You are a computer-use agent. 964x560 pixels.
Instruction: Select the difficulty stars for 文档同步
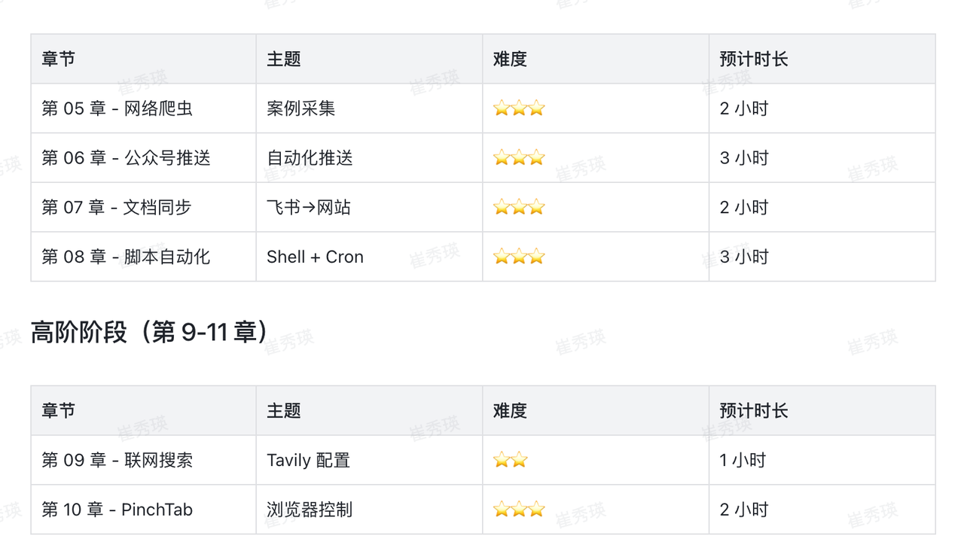pyautogui.click(x=519, y=208)
